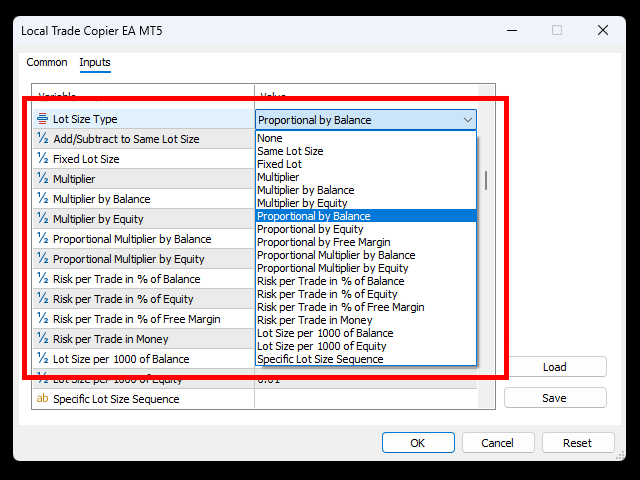Select Multiplier by Equity in dropdown list
Viewport: 640px width, 480px height.
(366, 203)
